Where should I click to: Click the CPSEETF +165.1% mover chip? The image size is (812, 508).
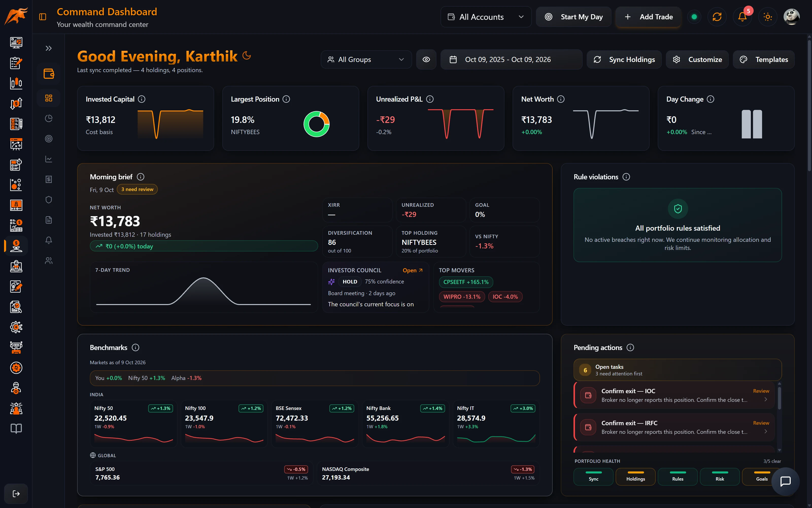point(466,282)
